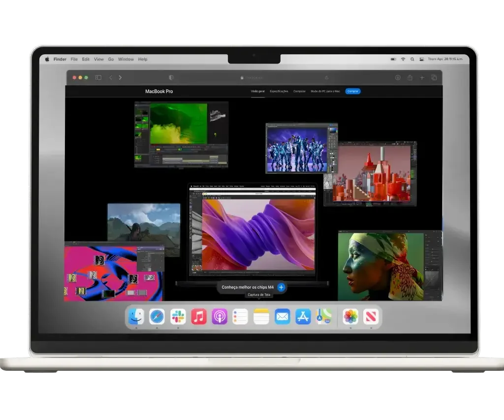Open the Window menu
The height and width of the screenshot is (420, 504).
point(126,59)
